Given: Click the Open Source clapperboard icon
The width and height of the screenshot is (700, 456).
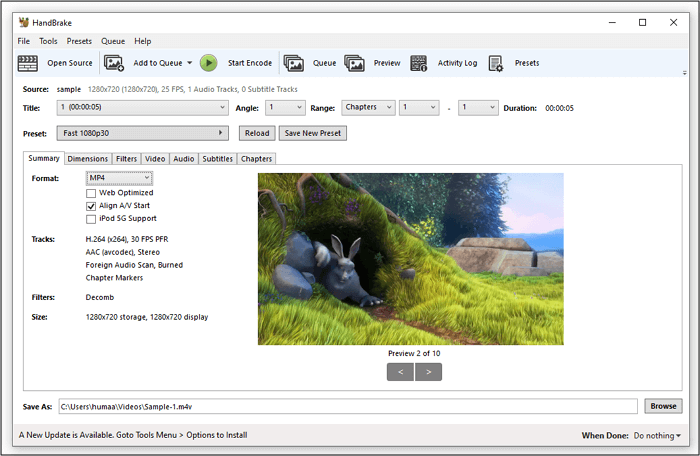Looking at the screenshot, I should coord(28,63).
